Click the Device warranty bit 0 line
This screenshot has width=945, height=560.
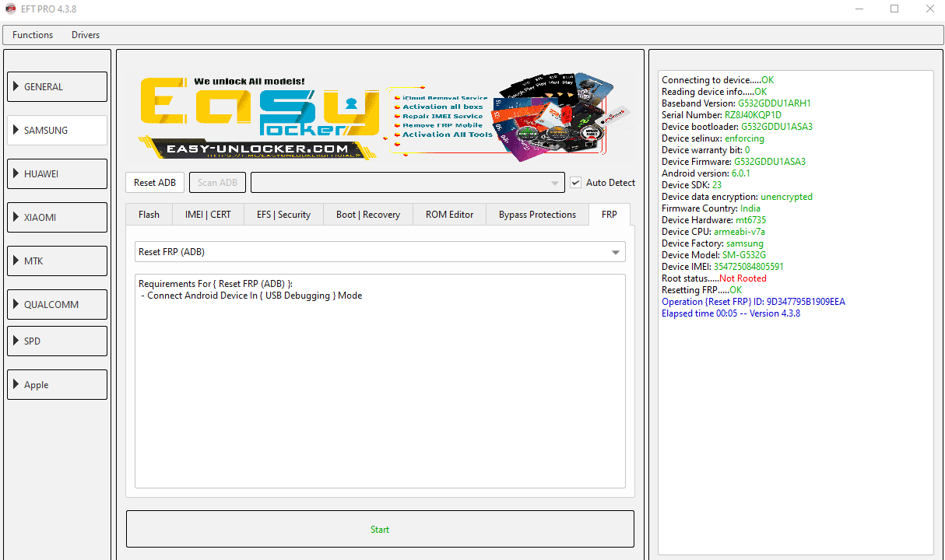pos(706,150)
